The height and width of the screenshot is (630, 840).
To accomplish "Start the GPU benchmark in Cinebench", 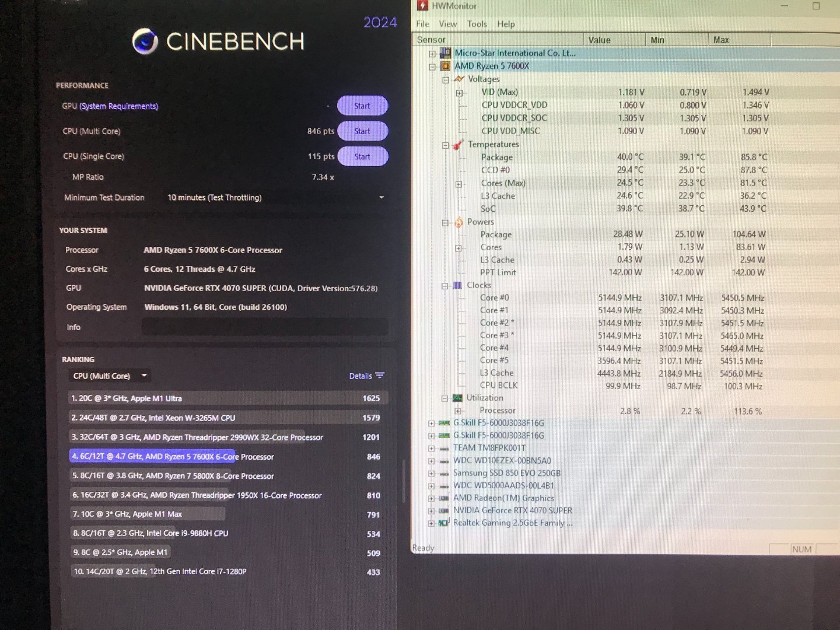I will (x=362, y=106).
